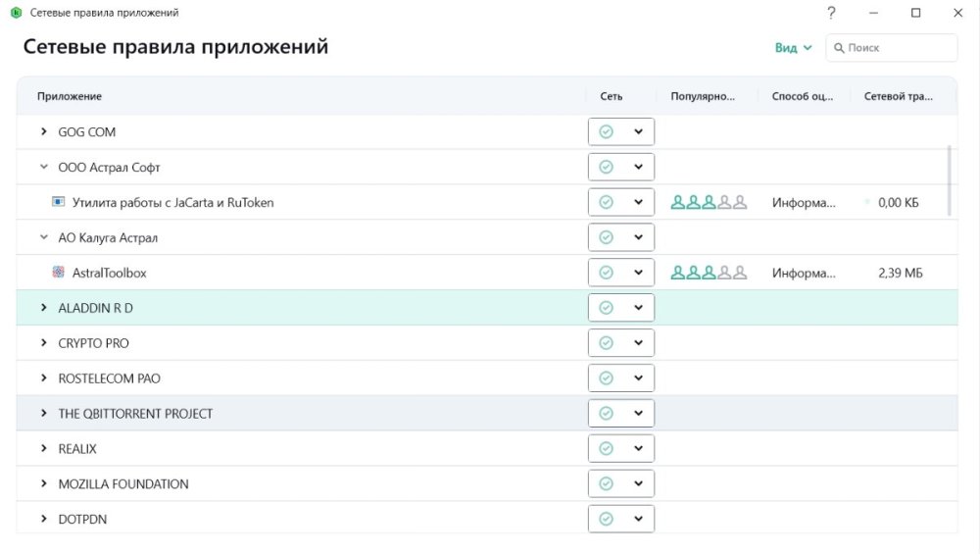Expand THE QBITTORRENT PROJECT group
The height and width of the screenshot is (554, 980).
pyautogui.click(x=44, y=414)
